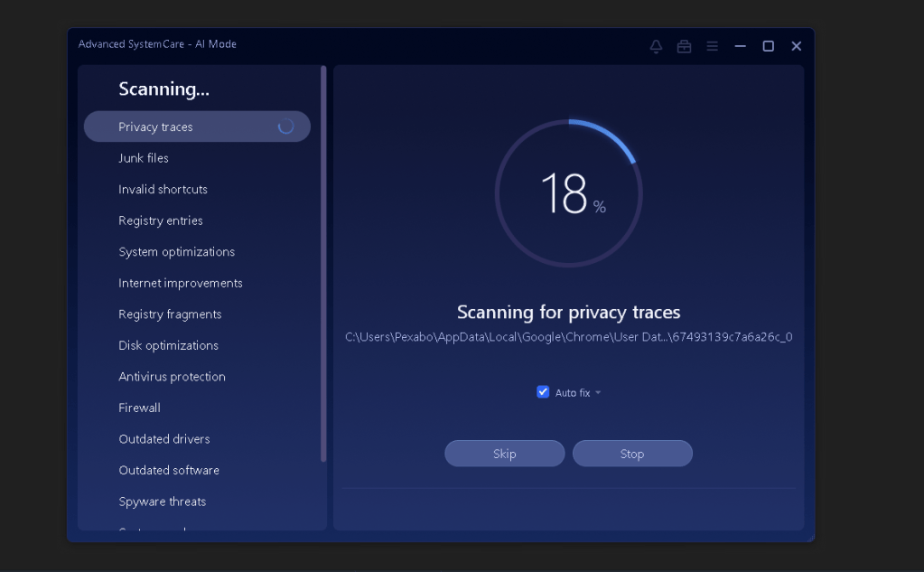Select Antivirus protection item

click(x=197, y=377)
